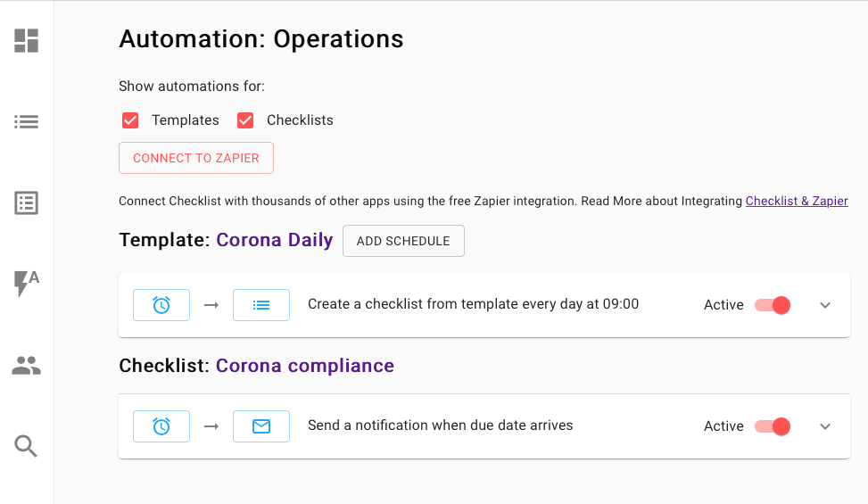Screen dimensions: 868x504
Task: Click the envelope action icon for Corona compliance
Action: pos(261,426)
